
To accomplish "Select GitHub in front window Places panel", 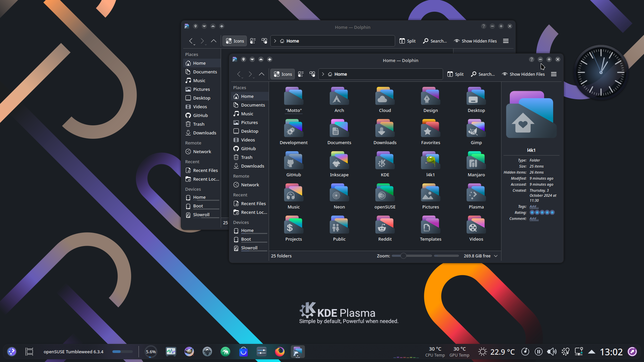I will click(x=250, y=148).
